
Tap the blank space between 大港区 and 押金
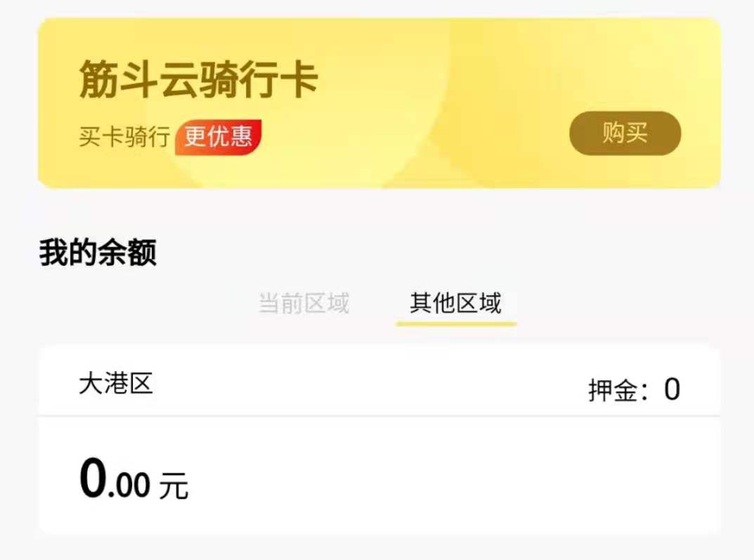(x=365, y=385)
